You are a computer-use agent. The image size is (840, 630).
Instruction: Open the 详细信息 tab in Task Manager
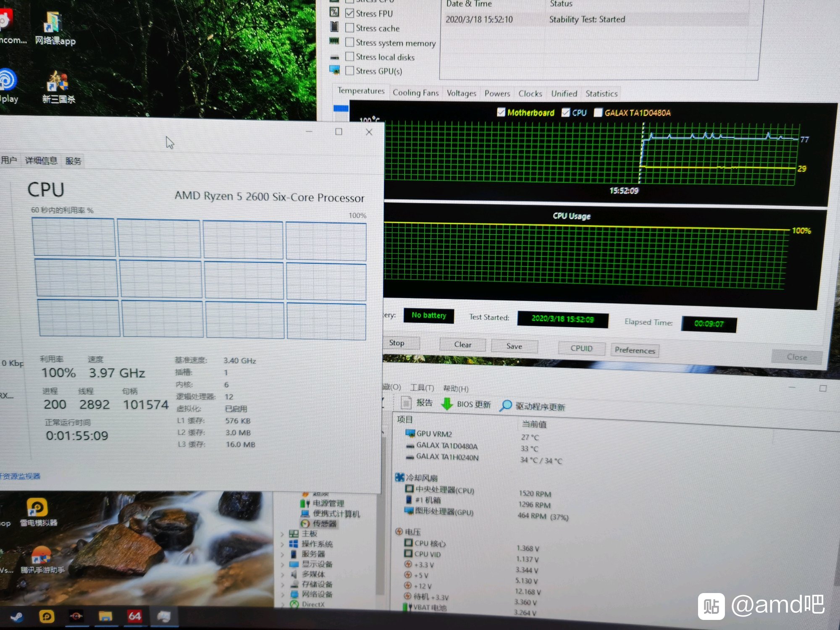pos(41,160)
